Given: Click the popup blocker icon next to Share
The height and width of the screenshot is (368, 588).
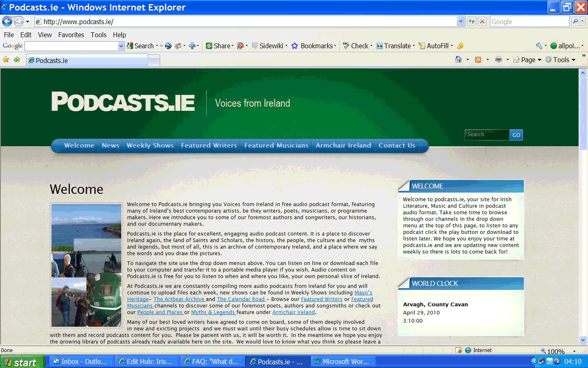Looking at the screenshot, I should 241,46.
